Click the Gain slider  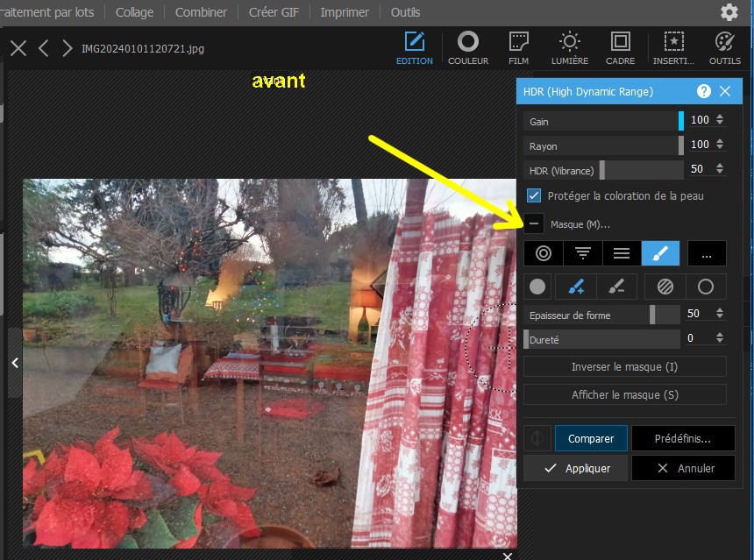coord(604,121)
